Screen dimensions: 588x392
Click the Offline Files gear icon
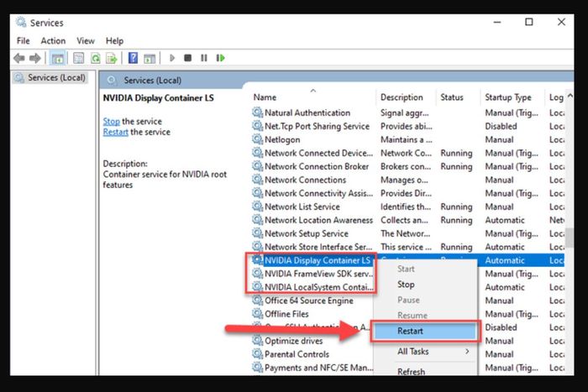coord(257,313)
